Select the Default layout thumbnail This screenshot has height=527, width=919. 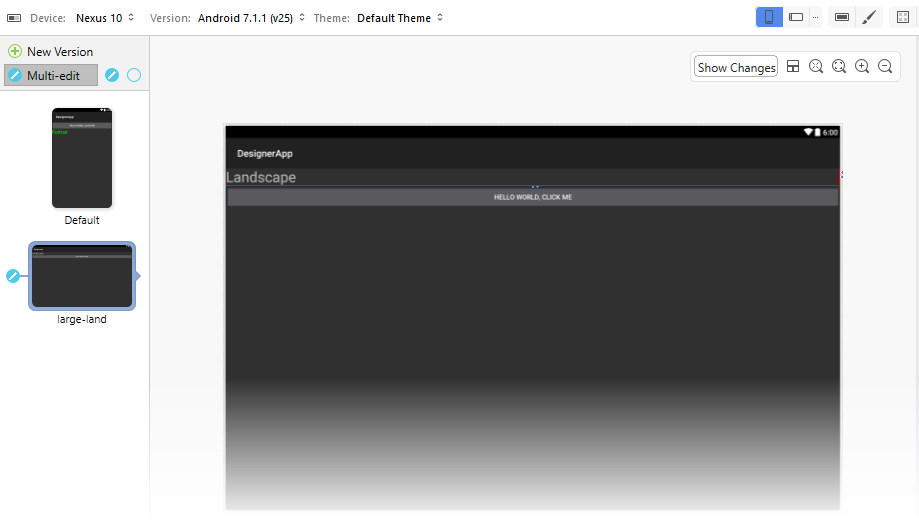click(x=82, y=158)
